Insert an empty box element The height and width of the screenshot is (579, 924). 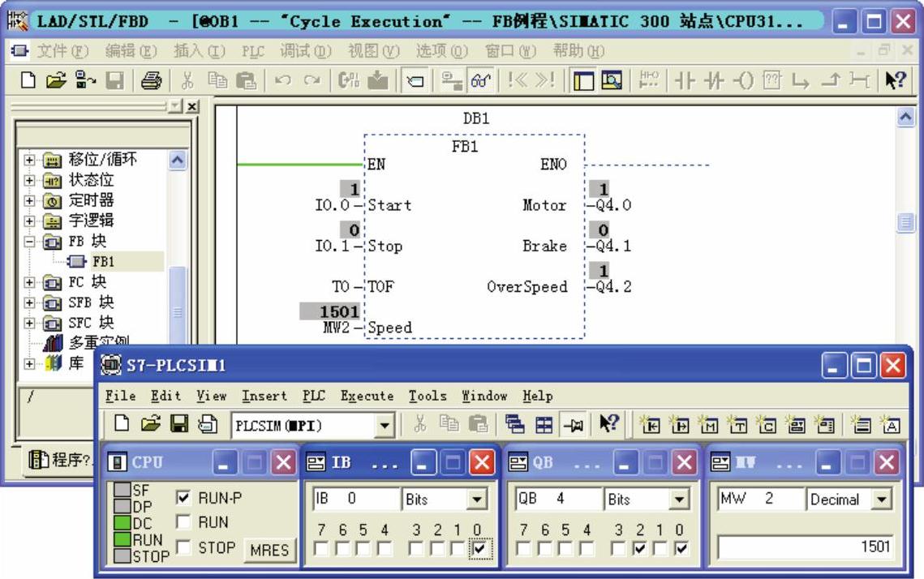pyautogui.click(x=771, y=80)
